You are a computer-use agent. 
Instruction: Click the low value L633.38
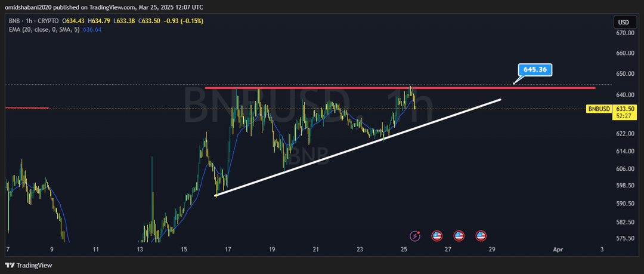click(124, 20)
